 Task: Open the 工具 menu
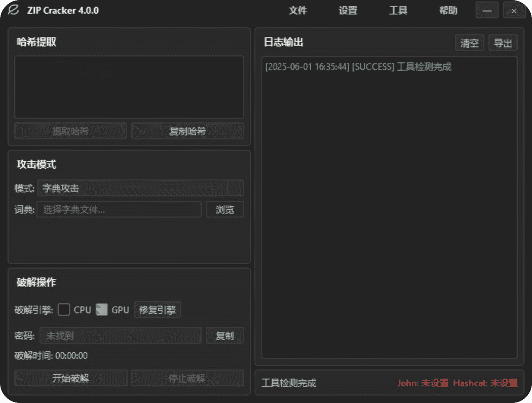398,11
